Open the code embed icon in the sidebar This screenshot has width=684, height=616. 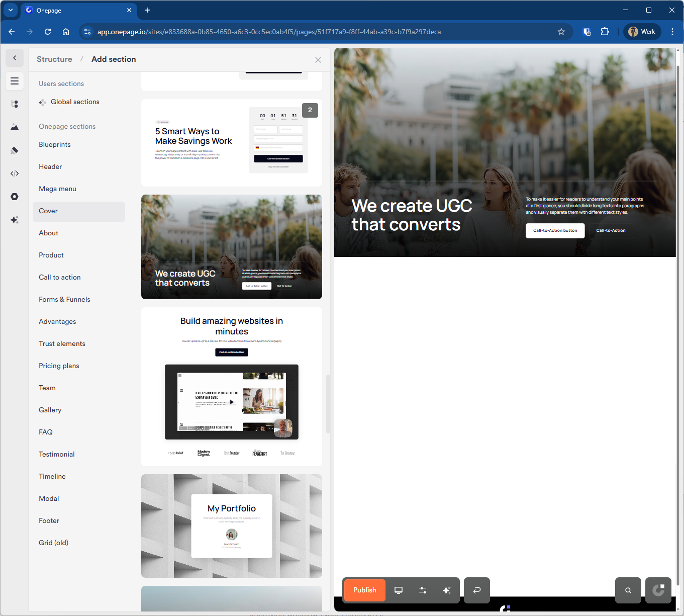pyautogui.click(x=15, y=173)
